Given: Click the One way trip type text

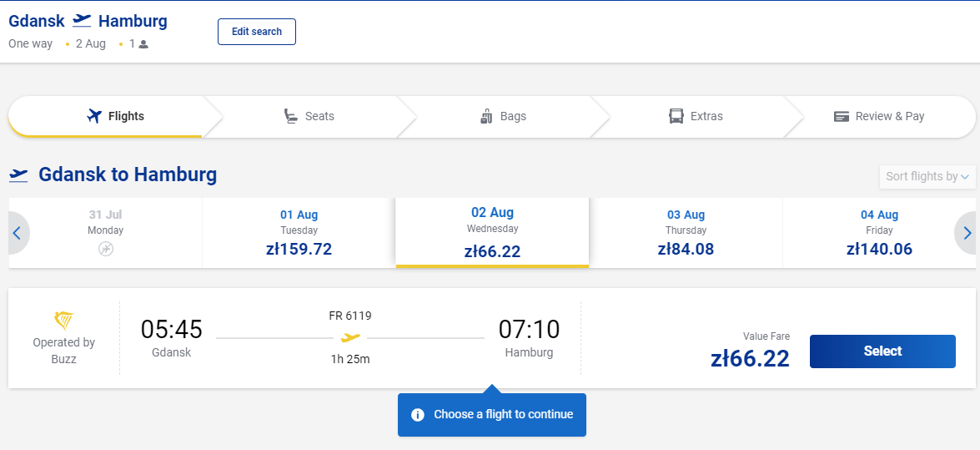Looking at the screenshot, I should (x=31, y=44).
